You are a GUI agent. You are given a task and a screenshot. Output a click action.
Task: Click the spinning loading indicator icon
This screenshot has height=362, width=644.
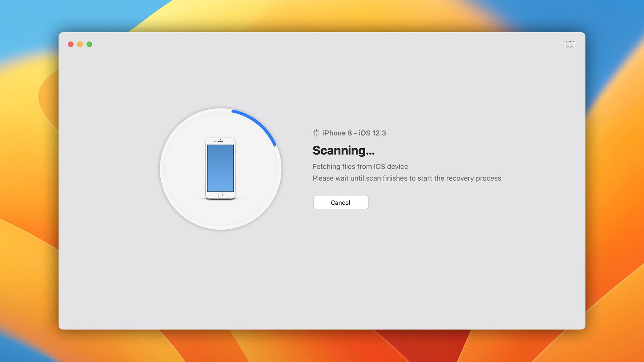[316, 133]
